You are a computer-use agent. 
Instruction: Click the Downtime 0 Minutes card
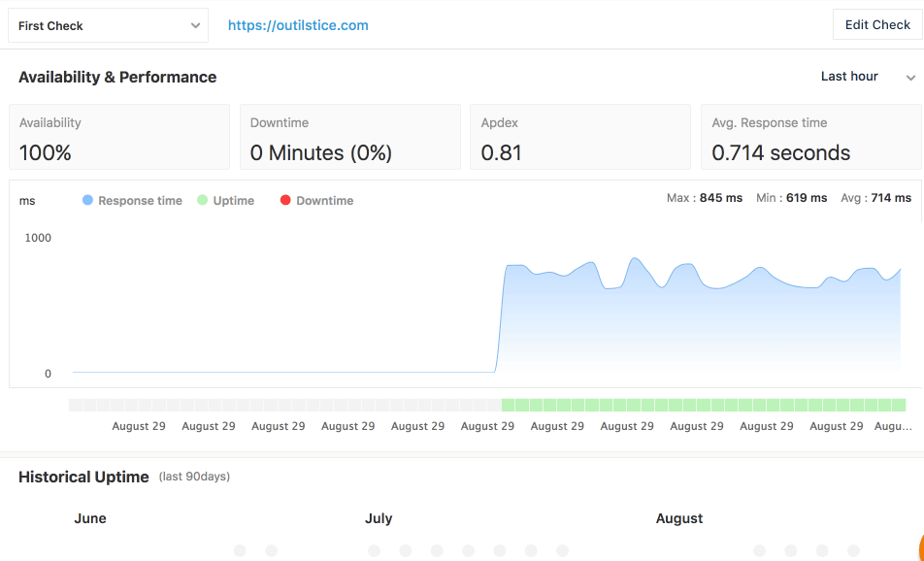click(x=350, y=137)
